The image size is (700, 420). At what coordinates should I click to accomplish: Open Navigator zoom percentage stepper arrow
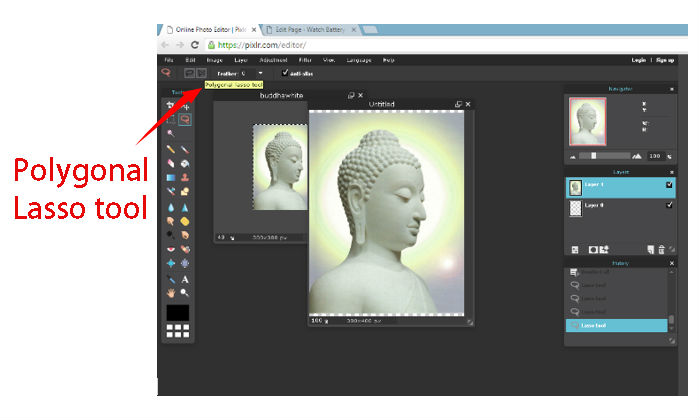[x=669, y=156]
